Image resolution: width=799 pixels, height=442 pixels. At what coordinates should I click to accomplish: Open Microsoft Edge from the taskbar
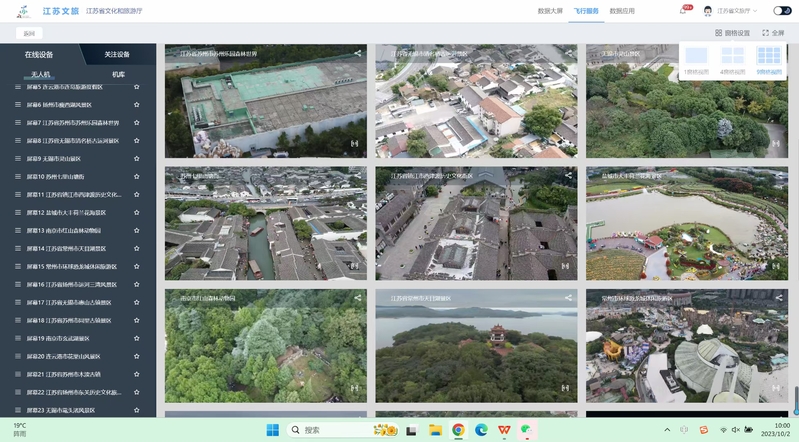pyautogui.click(x=481, y=430)
